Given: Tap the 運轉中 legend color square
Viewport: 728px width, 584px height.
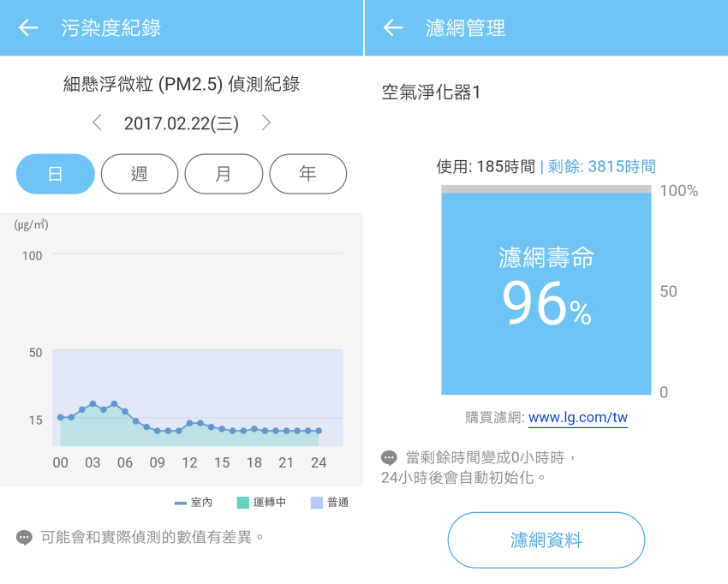Looking at the screenshot, I should 242,503.
